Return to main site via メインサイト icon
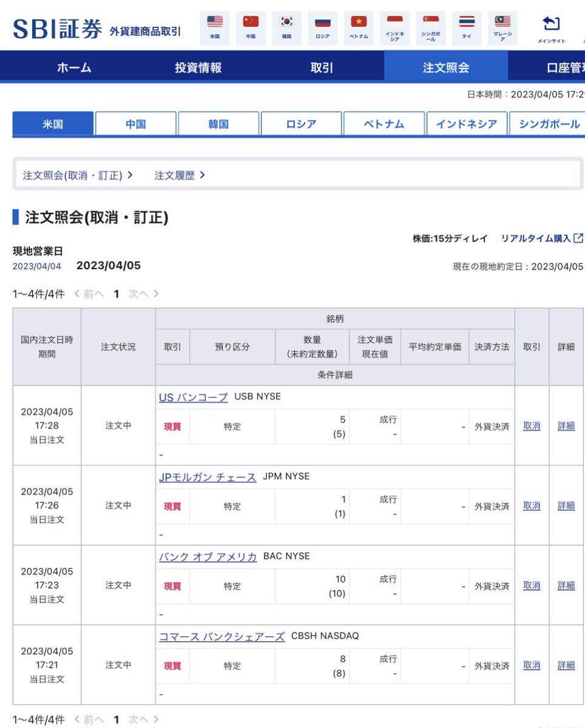 551,29
